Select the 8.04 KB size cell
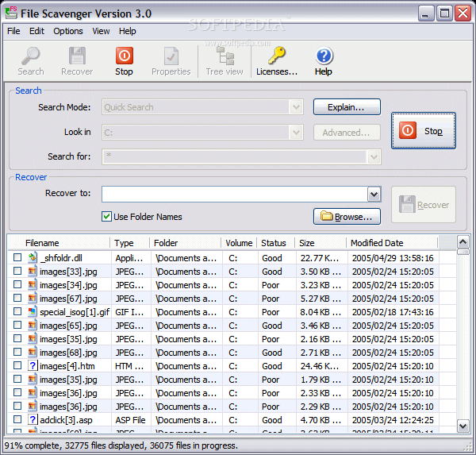 pos(321,312)
